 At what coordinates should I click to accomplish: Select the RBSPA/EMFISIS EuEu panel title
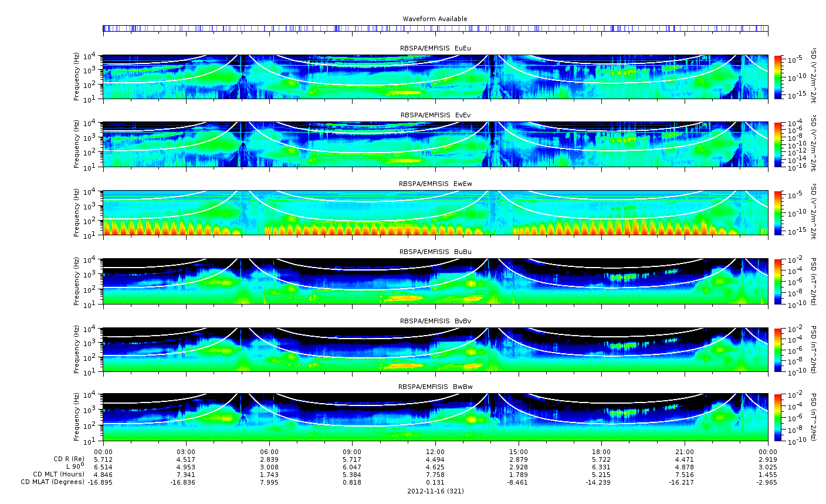435,48
